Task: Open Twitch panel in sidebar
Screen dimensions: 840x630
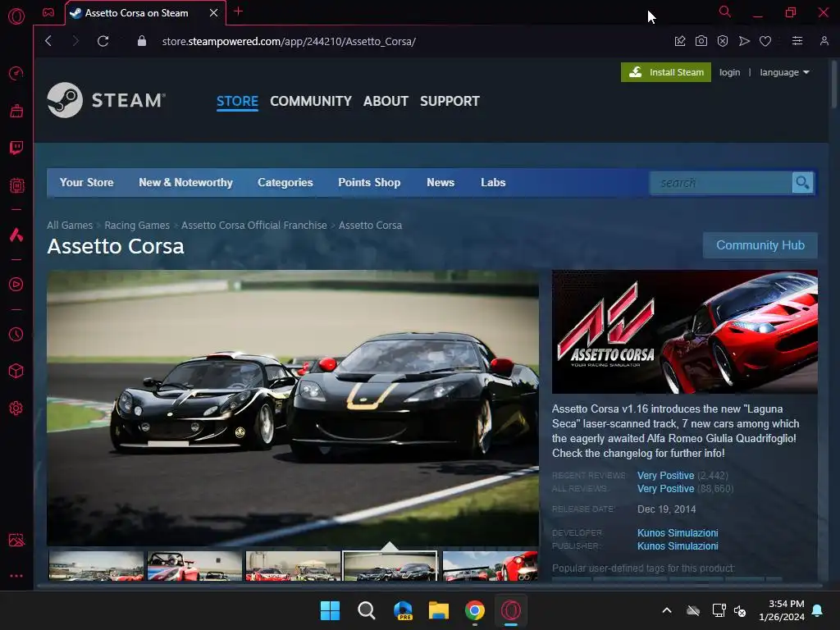Action: click(16, 148)
